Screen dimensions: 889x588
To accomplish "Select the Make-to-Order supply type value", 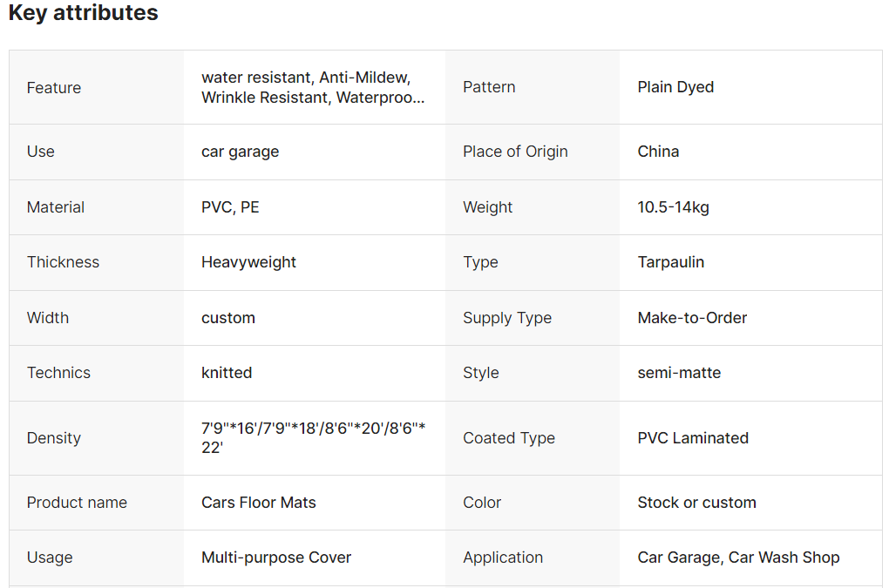I will [692, 318].
